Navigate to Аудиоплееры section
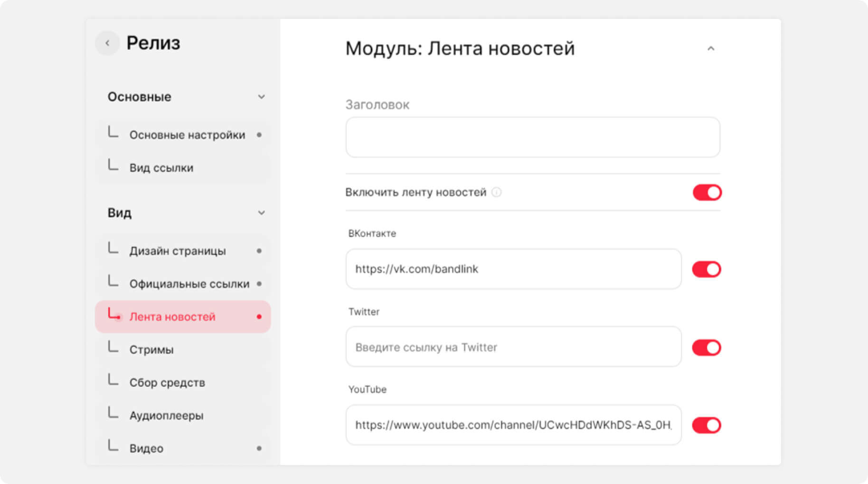Screen dimensions: 868x484 click(x=166, y=416)
